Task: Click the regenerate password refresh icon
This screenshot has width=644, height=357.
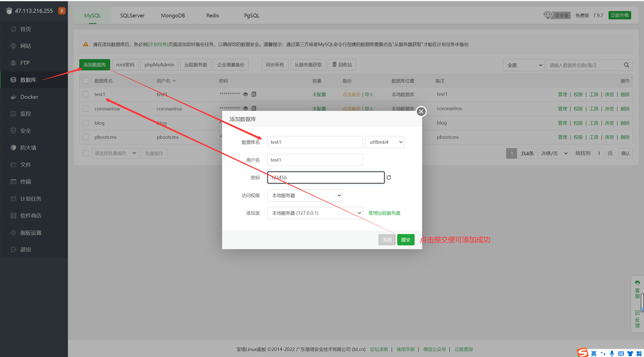Action: coord(389,177)
